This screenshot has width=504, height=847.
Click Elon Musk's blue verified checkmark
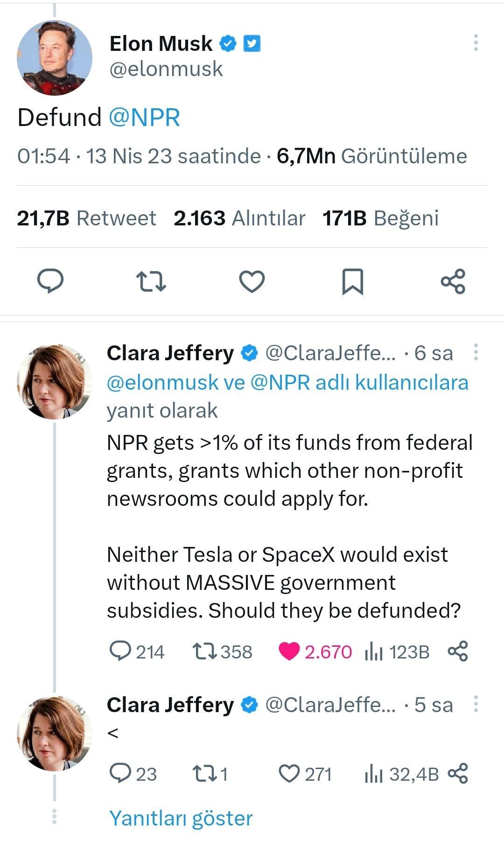(227, 43)
